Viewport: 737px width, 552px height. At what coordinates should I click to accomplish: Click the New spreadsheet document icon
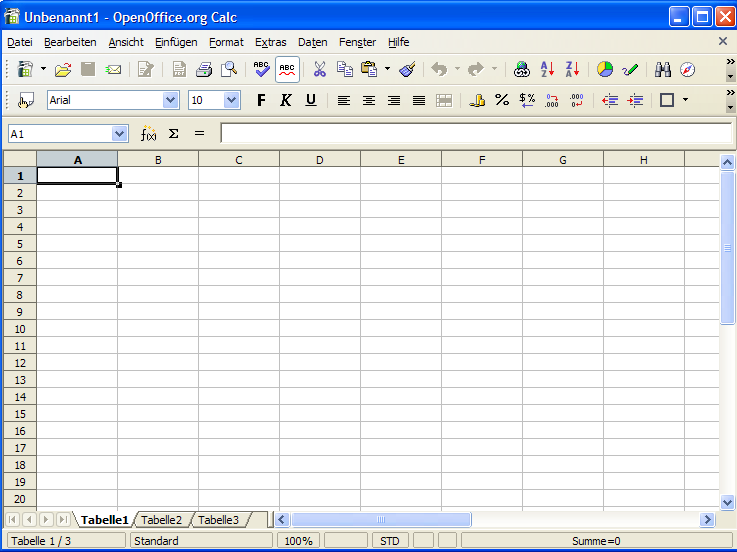pos(25,70)
